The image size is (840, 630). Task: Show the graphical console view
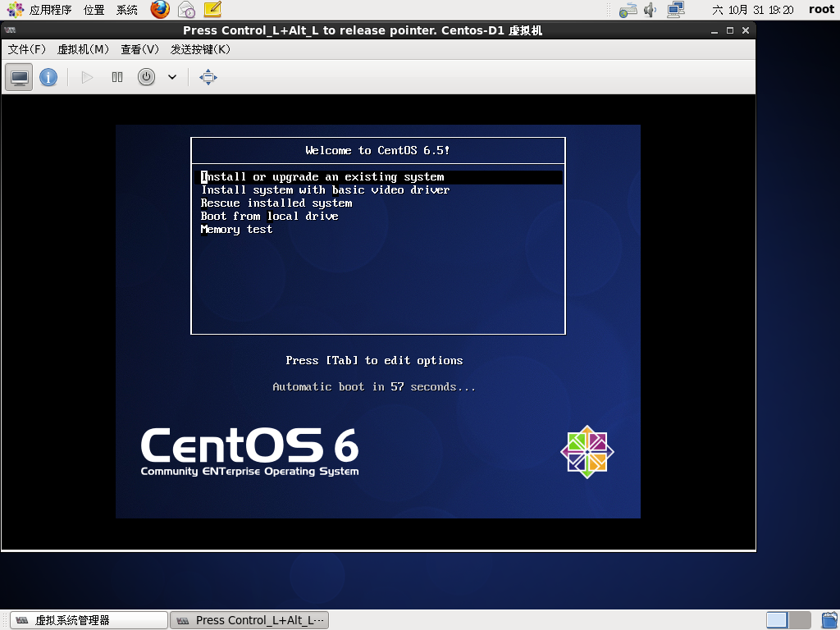20,77
